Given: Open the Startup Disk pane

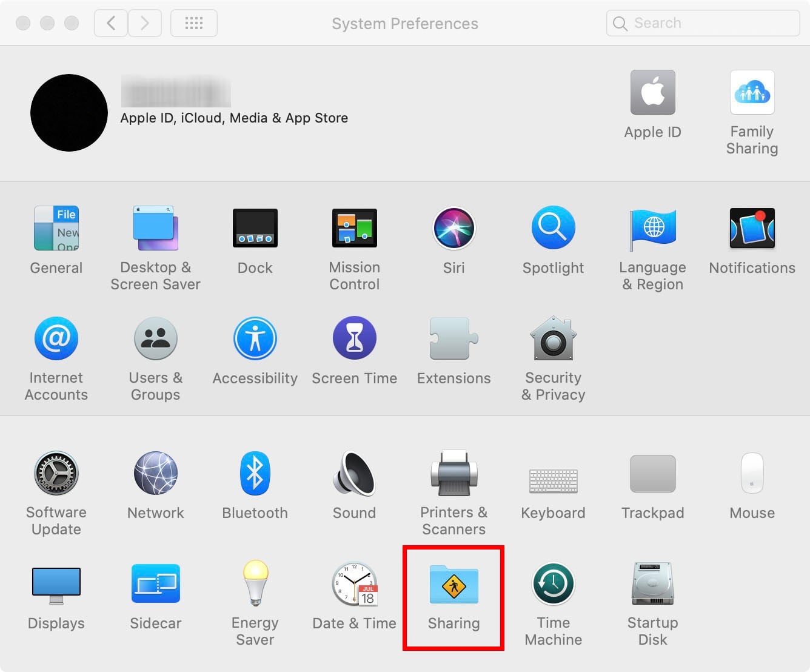Looking at the screenshot, I should (x=653, y=583).
